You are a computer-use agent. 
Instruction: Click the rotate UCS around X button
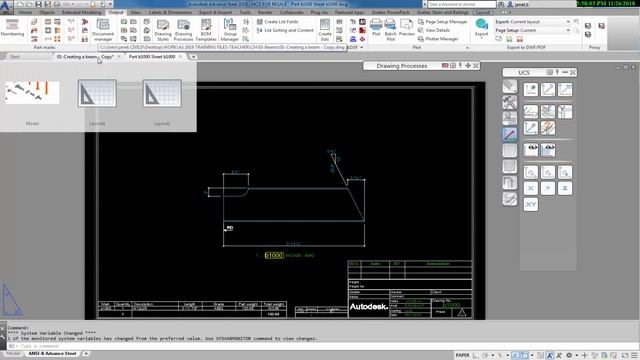click(x=531, y=188)
